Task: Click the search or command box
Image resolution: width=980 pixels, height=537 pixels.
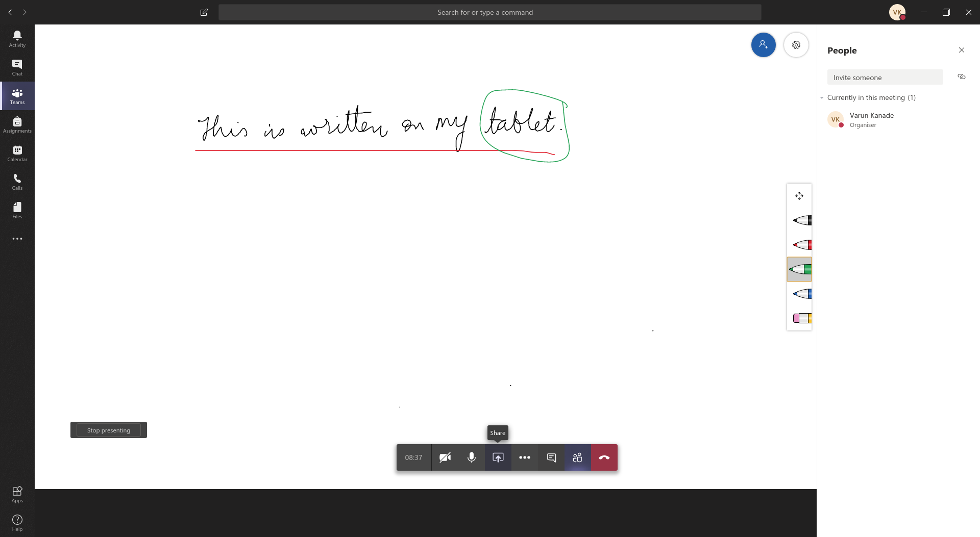Action: pyautogui.click(x=489, y=12)
